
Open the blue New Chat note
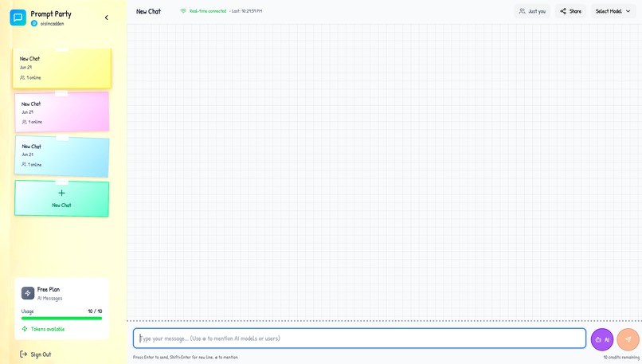coord(62,156)
